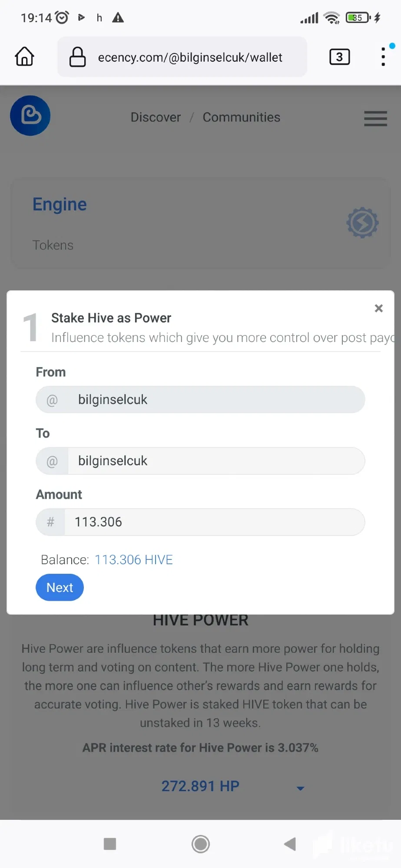Click the Engine heading link
The height and width of the screenshot is (868, 401).
[60, 204]
